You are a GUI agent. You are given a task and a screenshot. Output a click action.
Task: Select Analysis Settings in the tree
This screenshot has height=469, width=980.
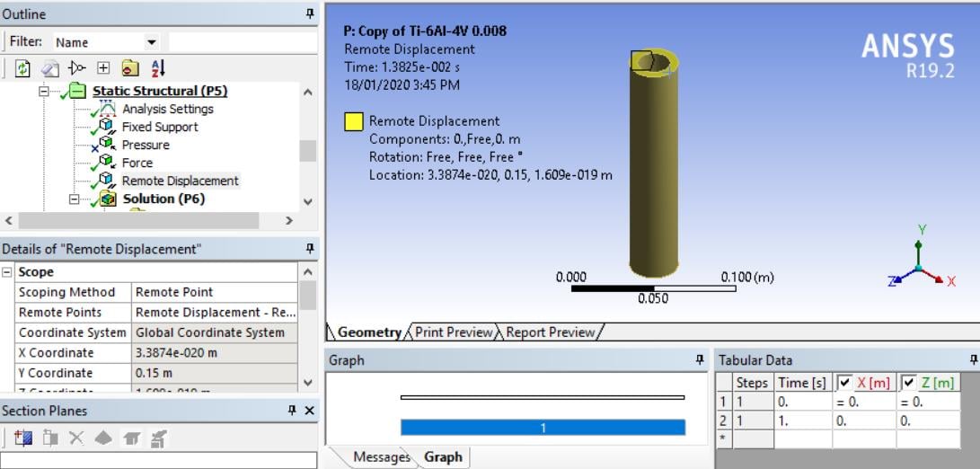point(167,109)
